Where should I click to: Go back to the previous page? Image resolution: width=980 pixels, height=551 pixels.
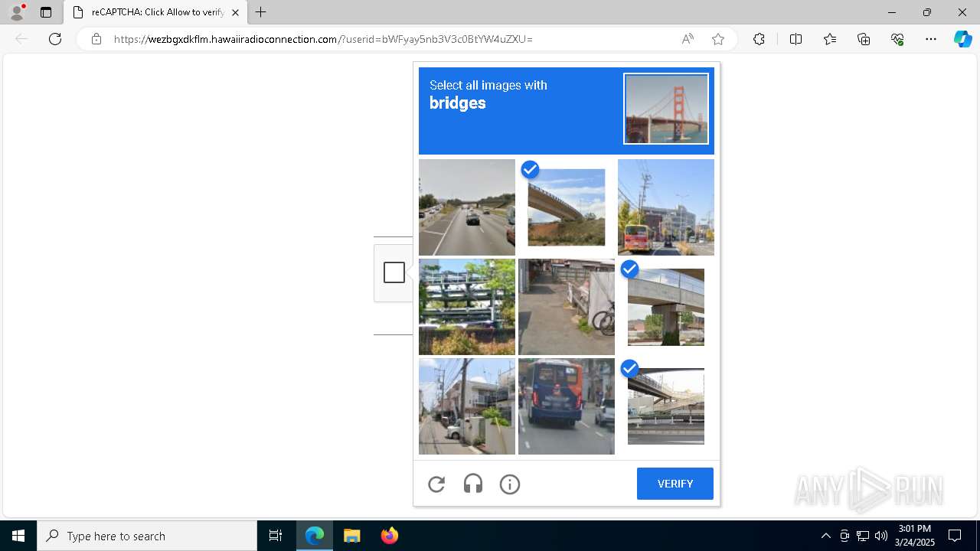pos(21,39)
